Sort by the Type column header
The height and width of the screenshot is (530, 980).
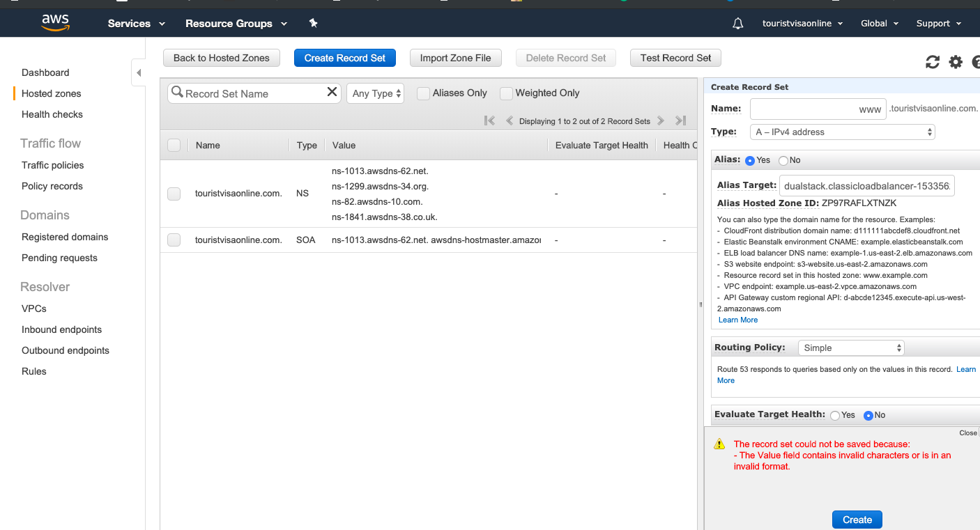[307, 146]
